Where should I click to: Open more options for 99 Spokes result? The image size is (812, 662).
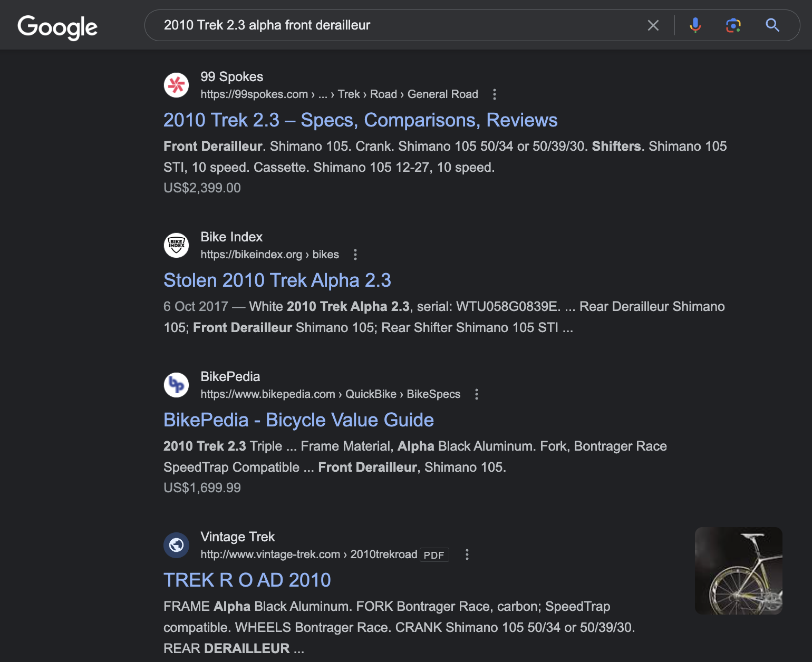click(494, 94)
